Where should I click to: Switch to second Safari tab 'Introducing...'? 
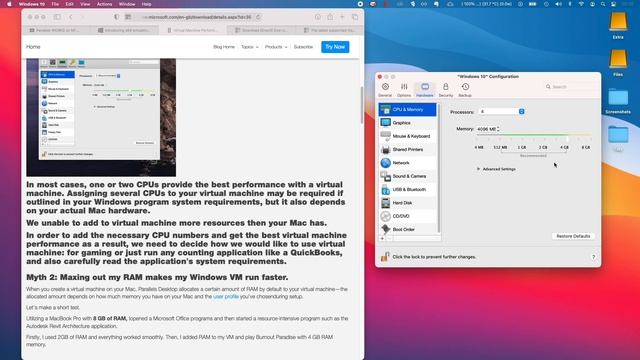point(124,30)
